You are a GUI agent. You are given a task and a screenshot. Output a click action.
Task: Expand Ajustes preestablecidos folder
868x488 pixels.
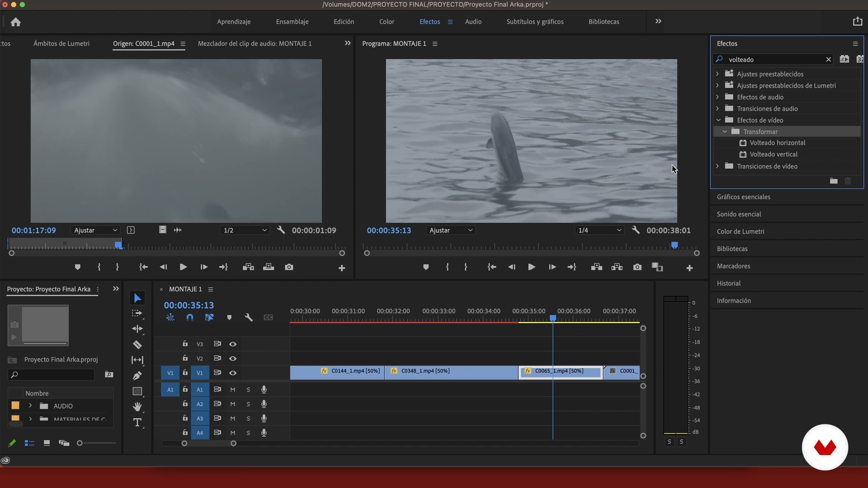(x=717, y=74)
